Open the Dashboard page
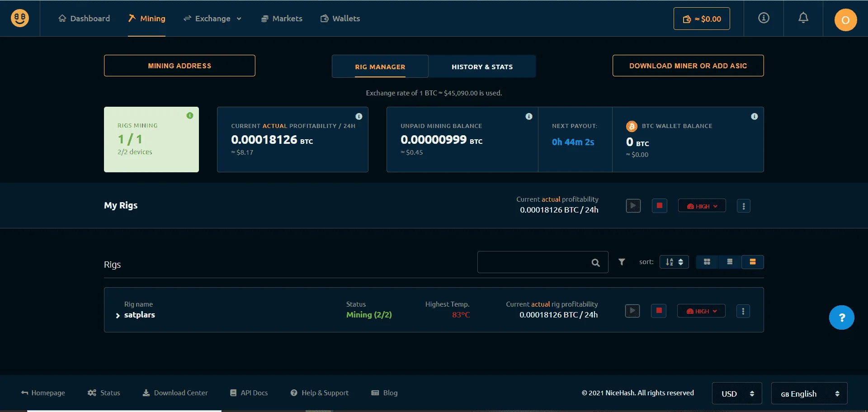868x412 pixels. [x=84, y=19]
